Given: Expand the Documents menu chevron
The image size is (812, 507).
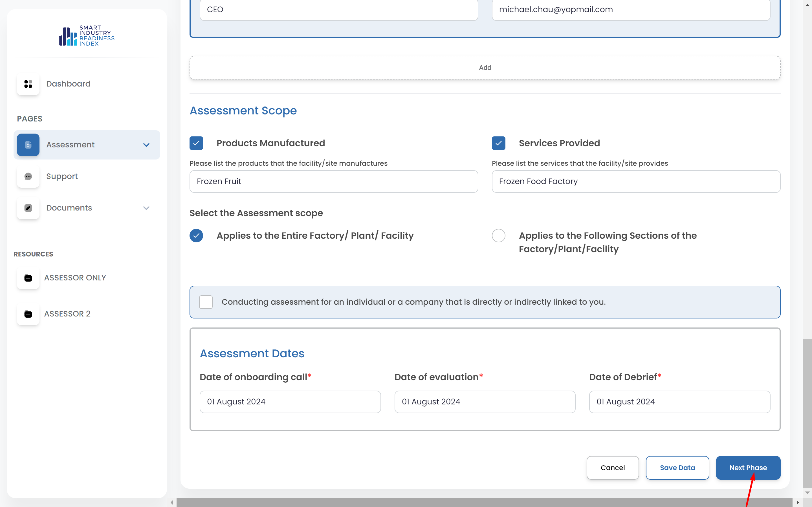Looking at the screenshot, I should tap(146, 208).
